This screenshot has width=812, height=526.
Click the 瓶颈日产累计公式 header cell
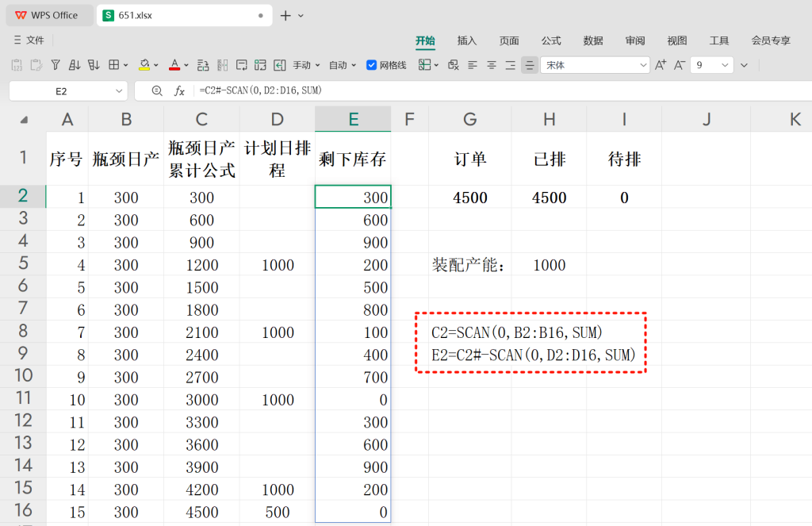201,159
